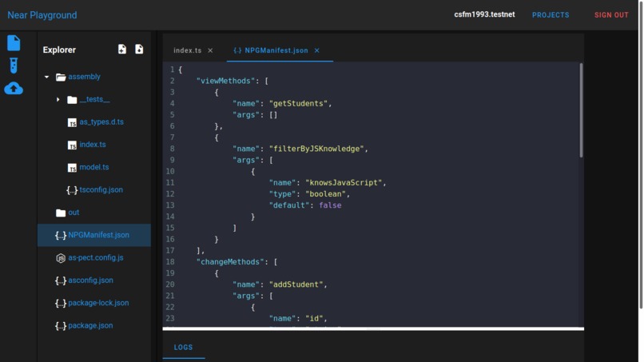Screen dimensions: 644x362
Task: Open the LOGS tab
Action: click(x=183, y=347)
